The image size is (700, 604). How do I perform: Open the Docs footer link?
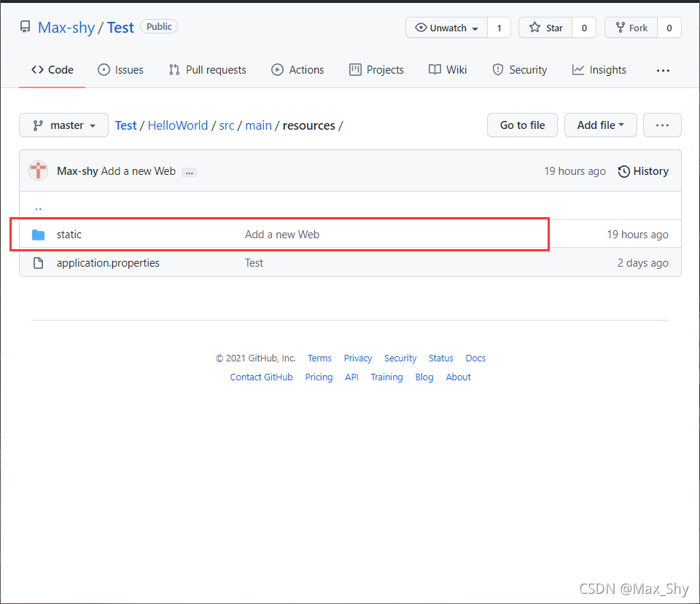475,358
